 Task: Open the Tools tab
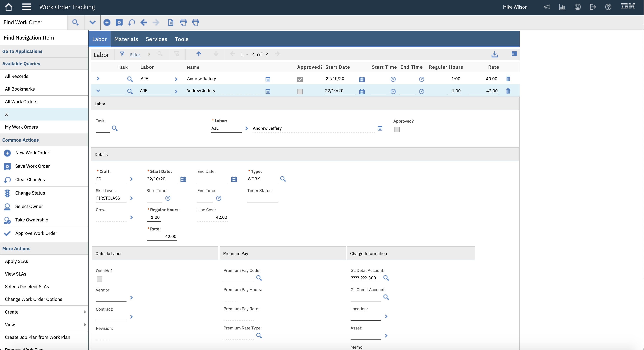coord(182,39)
